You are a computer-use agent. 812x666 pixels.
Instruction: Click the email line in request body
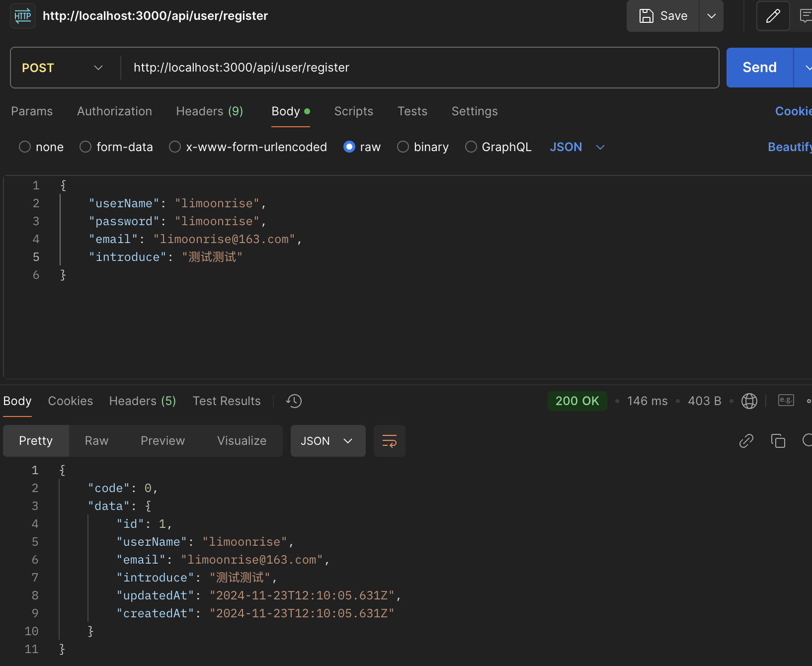195,239
